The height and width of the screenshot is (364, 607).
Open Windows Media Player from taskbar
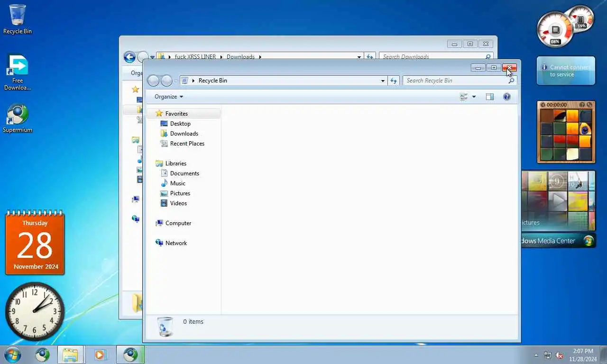[100, 355]
